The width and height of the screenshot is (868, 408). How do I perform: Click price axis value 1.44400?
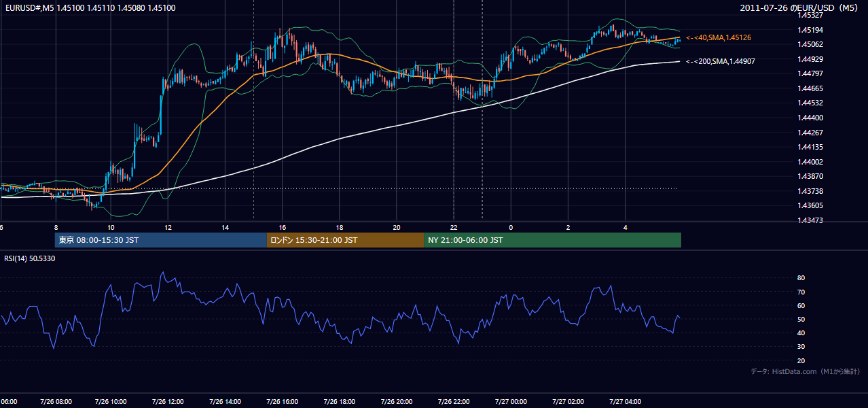click(810, 118)
